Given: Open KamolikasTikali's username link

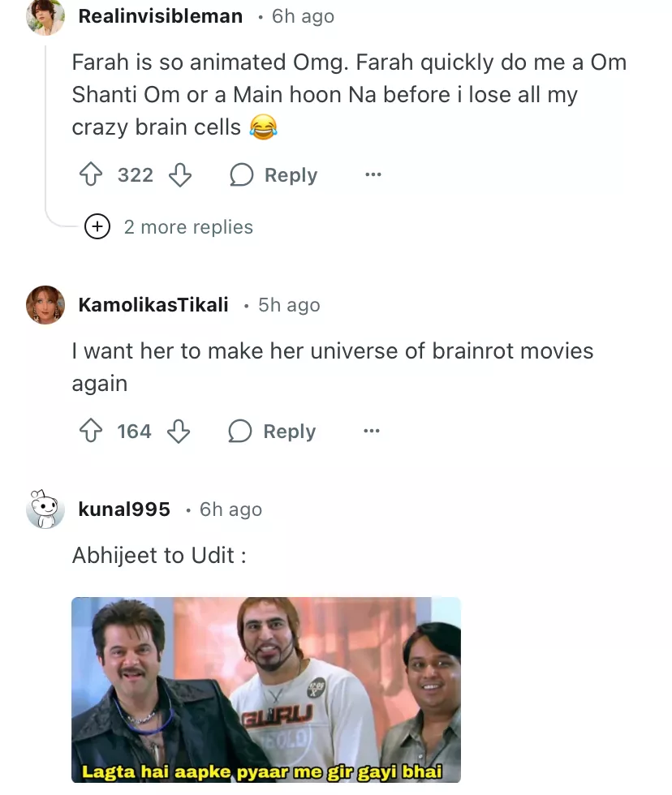Looking at the screenshot, I should pyautogui.click(x=153, y=305).
